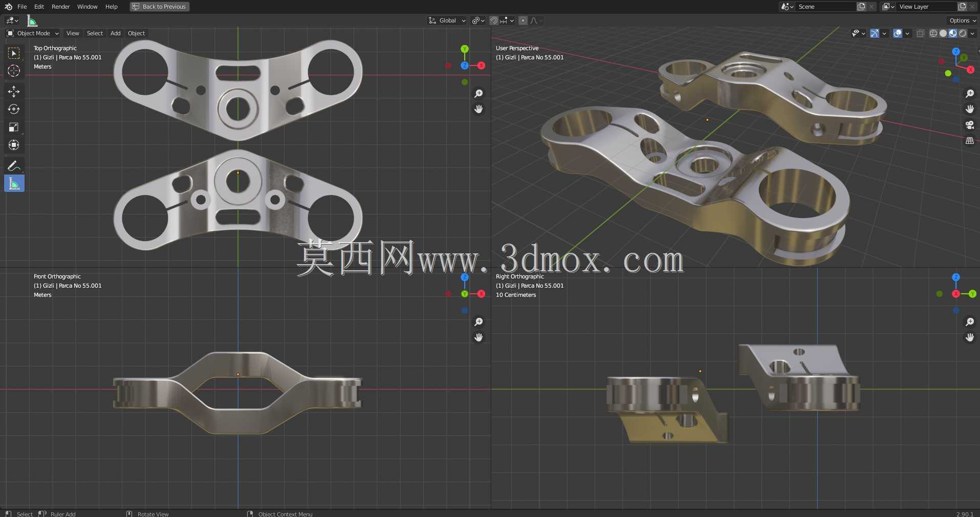Click Back to Previous button

point(159,7)
